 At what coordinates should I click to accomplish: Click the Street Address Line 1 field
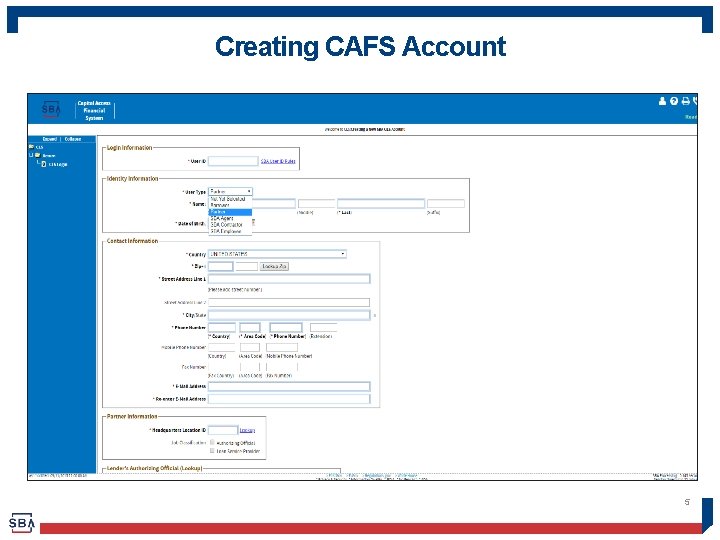(x=289, y=279)
